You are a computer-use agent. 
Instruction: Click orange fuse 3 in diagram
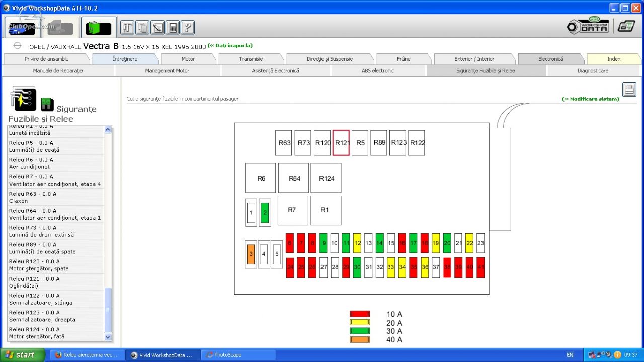[251, 254]
